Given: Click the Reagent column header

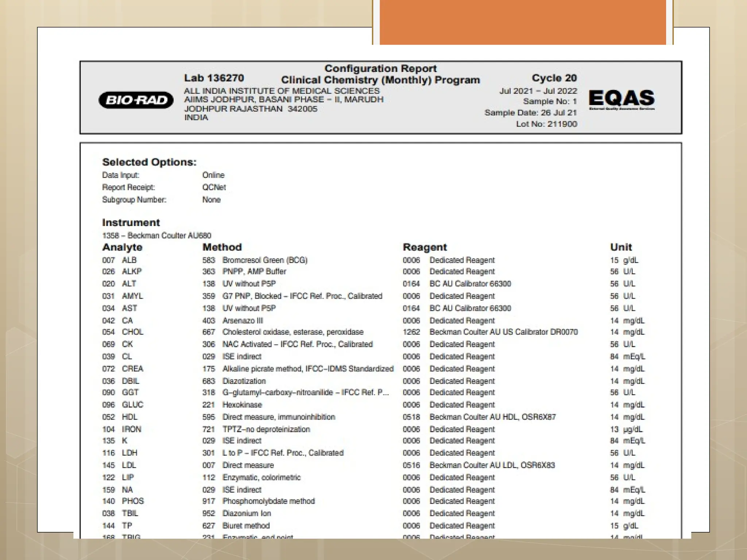Looking at the screenshot, I should point(425,247).
